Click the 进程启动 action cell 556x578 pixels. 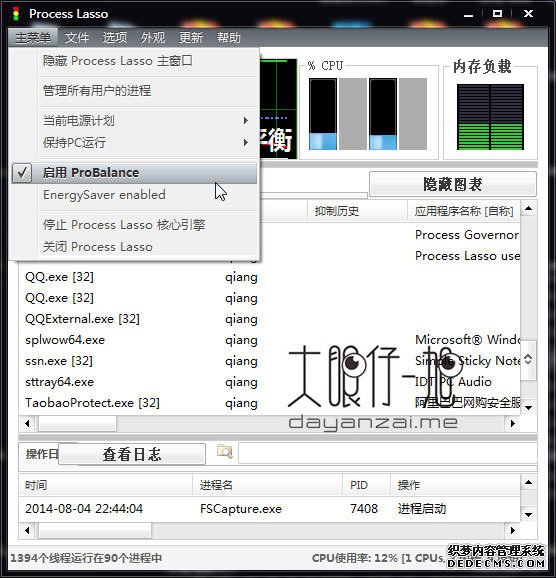tap(422, 509)
